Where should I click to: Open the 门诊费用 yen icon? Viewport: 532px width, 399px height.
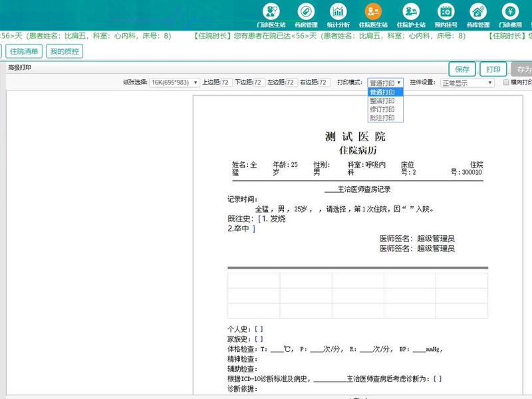pos(510,15)
